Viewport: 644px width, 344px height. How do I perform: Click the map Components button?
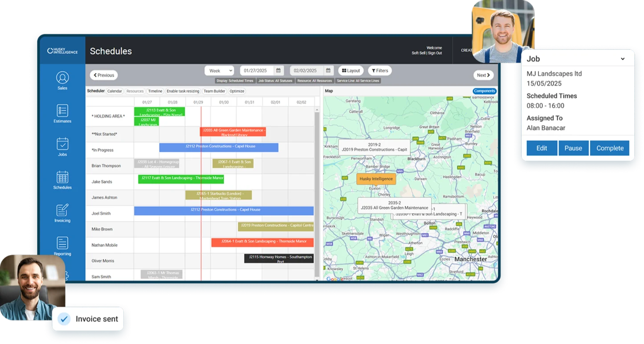pyautogui.click(x=485, y=91)
